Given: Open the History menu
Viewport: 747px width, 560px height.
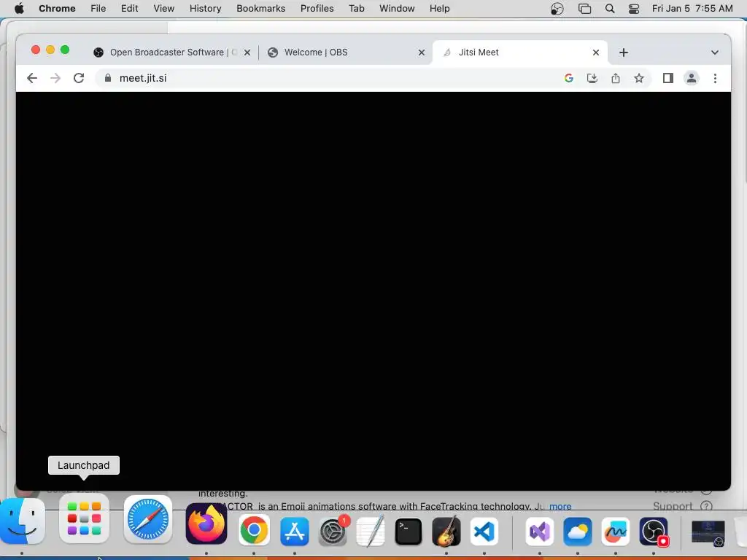Looking at the screenshot, I should tap(205, 9).
